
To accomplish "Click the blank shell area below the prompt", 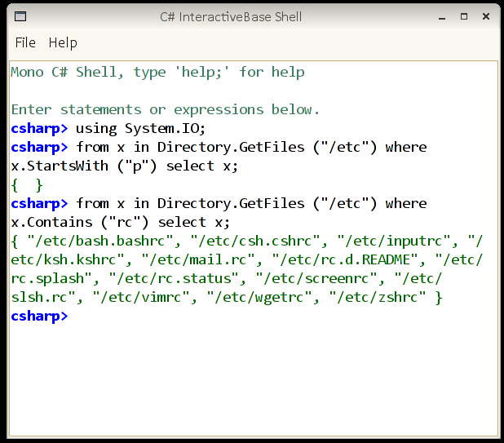I will point(253,375).
